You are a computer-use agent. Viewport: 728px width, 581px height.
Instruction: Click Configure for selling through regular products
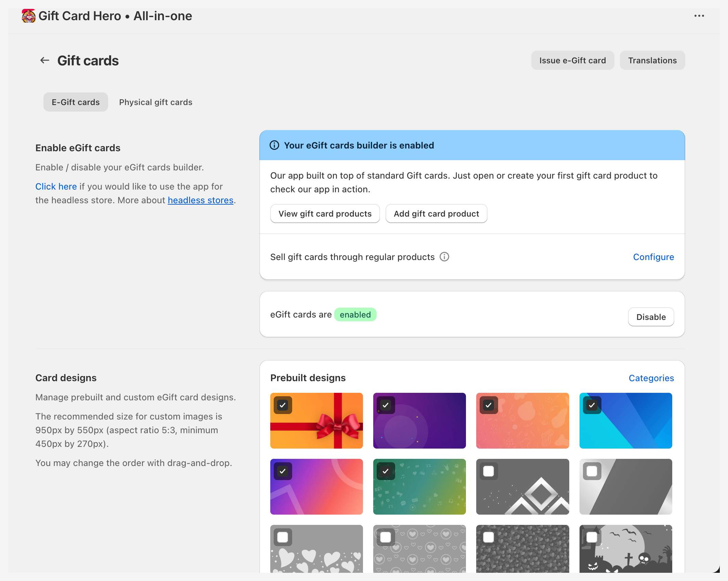[x=653, y=257]
